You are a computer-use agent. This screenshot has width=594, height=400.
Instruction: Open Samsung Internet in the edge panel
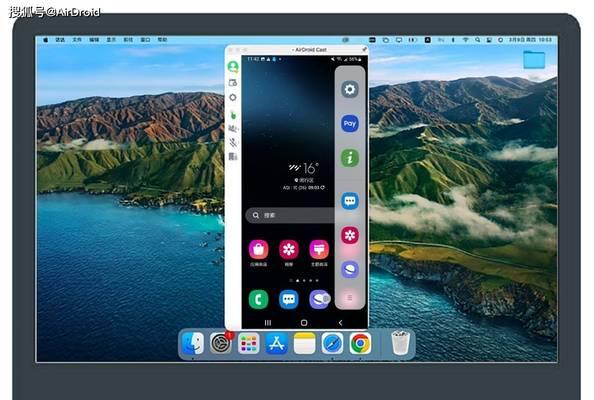pos(350,269)
